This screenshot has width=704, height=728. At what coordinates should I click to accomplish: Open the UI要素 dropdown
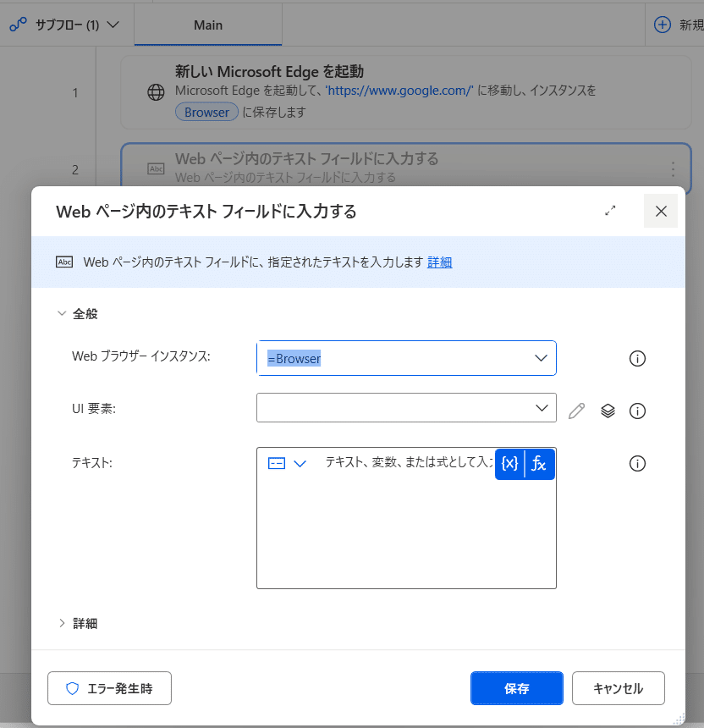coord(541,408)
